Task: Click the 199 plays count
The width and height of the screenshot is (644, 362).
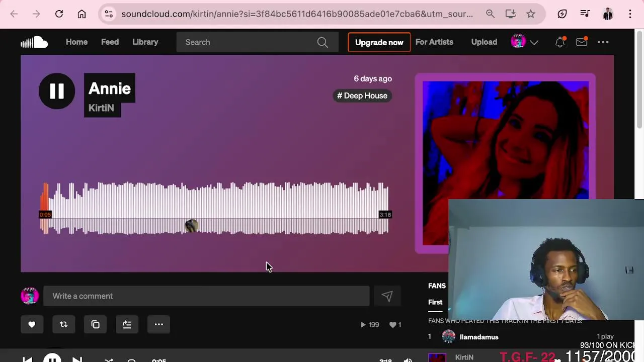Action: (370, 325)
